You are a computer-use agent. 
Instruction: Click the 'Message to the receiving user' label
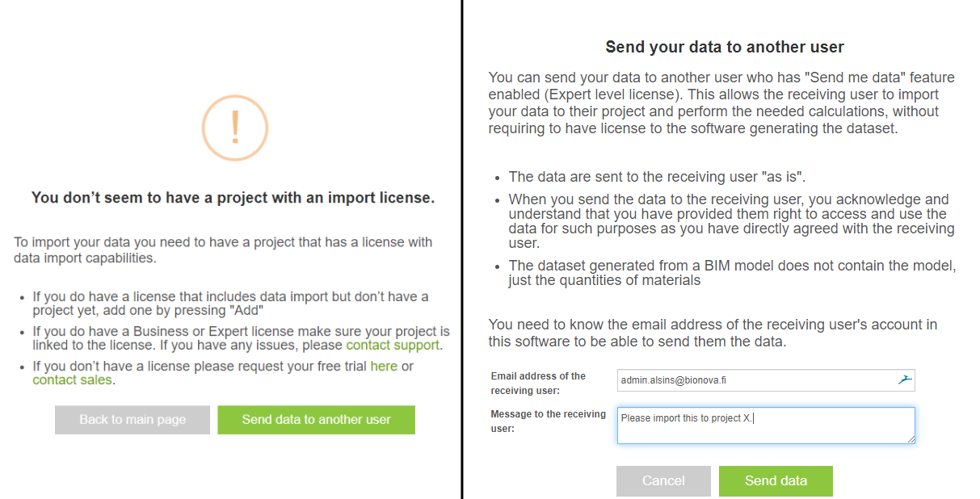point(548,421)
